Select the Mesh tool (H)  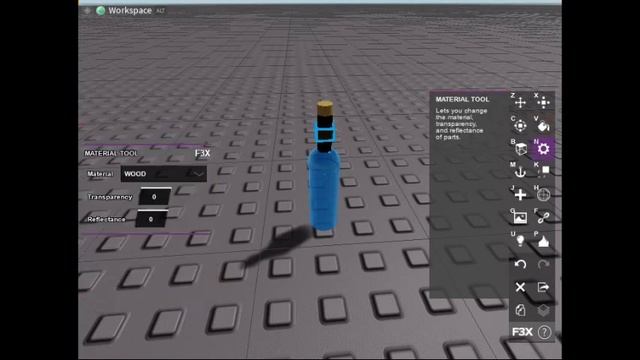point(543,195)
